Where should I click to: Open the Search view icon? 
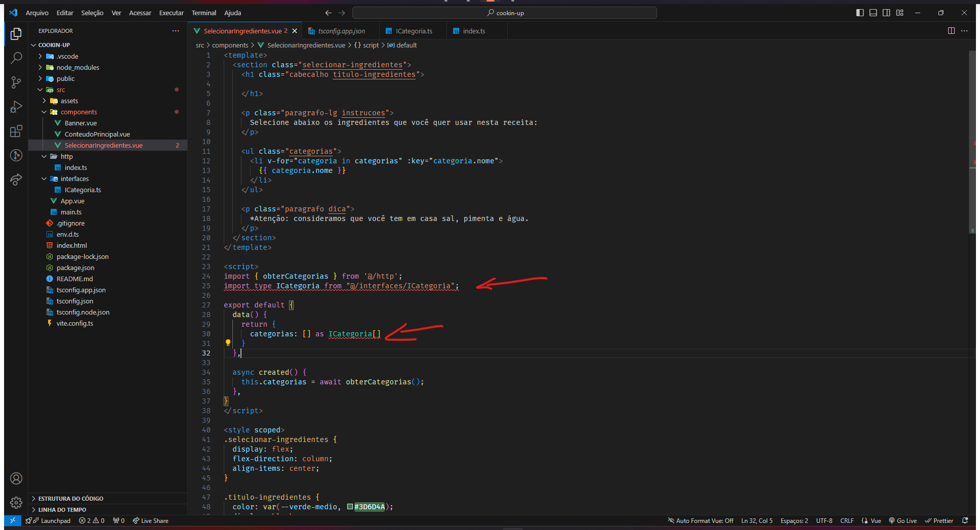coord(16,58)
